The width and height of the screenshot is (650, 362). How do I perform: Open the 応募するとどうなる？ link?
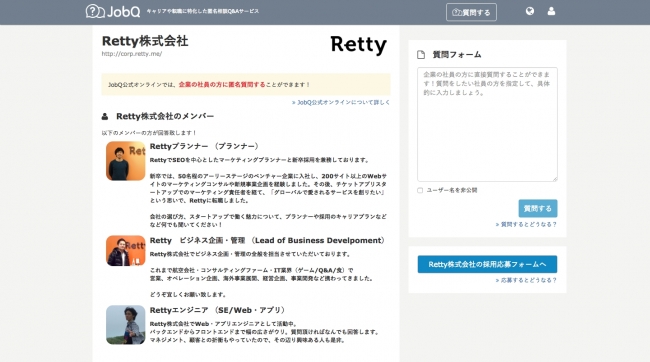pyautogui.click(x=526, y=280)
